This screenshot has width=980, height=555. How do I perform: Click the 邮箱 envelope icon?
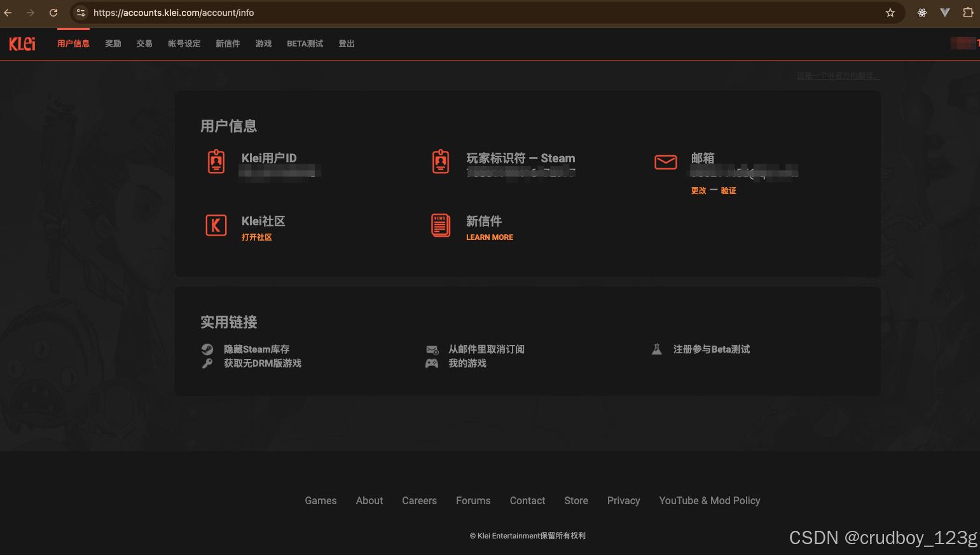[666, 162]
